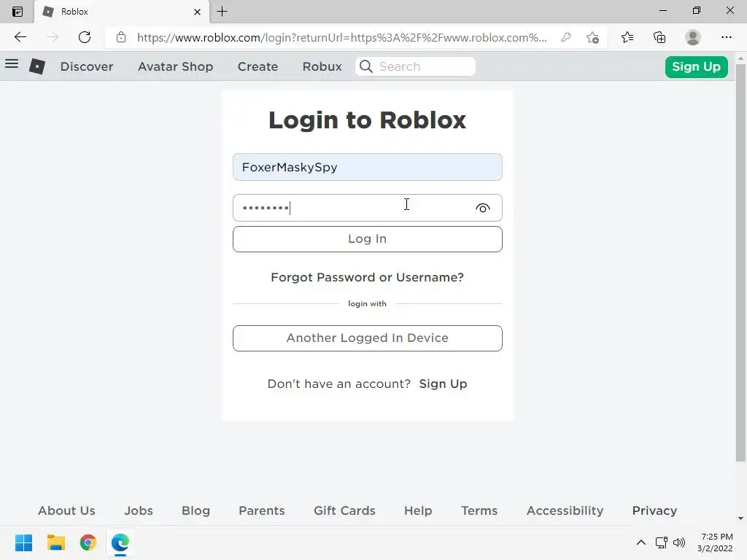The width and height of the screenshot is (747, 560).
Task: Click the green Sign Up button
Action: point(696,66)
